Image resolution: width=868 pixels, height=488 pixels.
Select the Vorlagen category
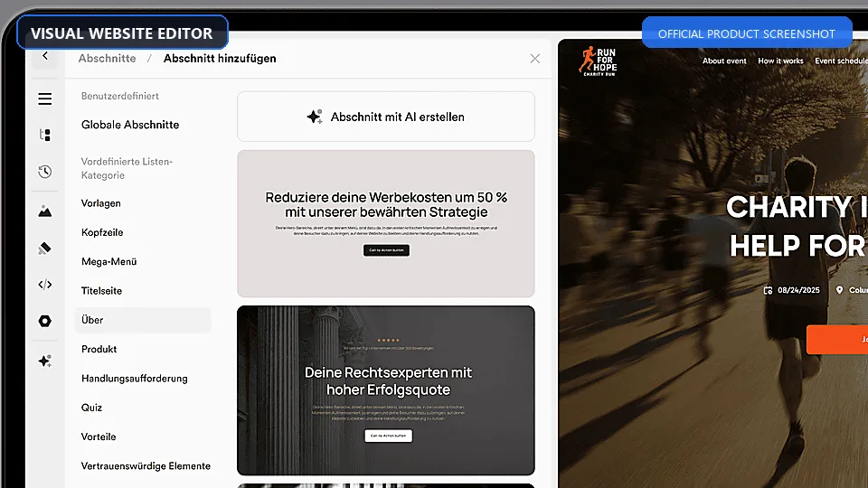[x=100, y=203]
